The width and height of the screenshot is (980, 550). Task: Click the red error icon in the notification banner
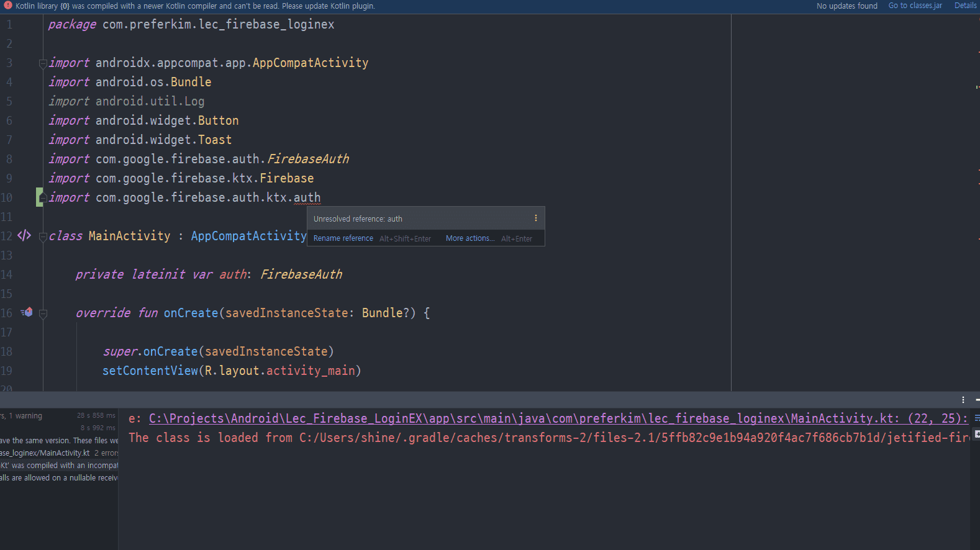point(8,6)
